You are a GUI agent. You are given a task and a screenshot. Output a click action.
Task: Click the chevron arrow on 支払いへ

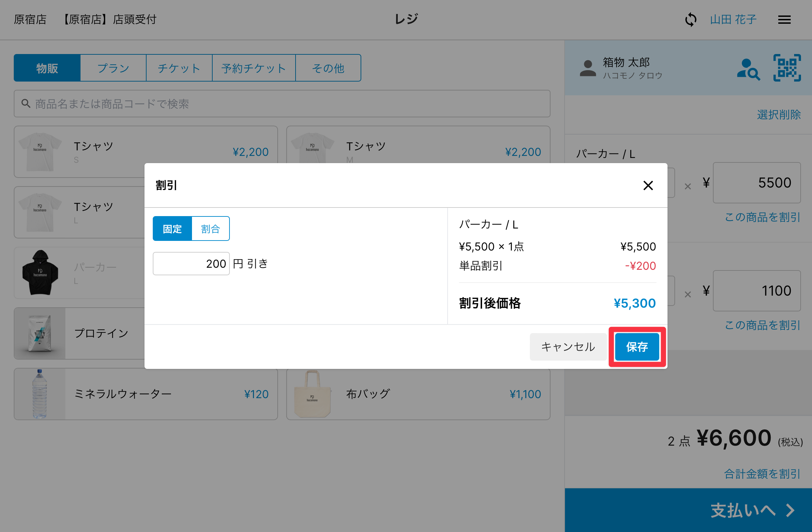(790, 510)
